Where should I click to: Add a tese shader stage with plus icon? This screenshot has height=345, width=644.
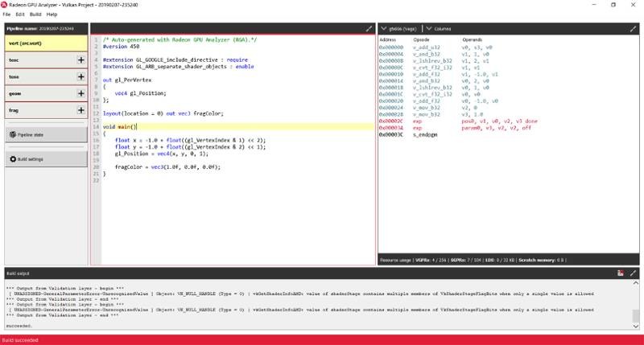click(x=81, y=77)
